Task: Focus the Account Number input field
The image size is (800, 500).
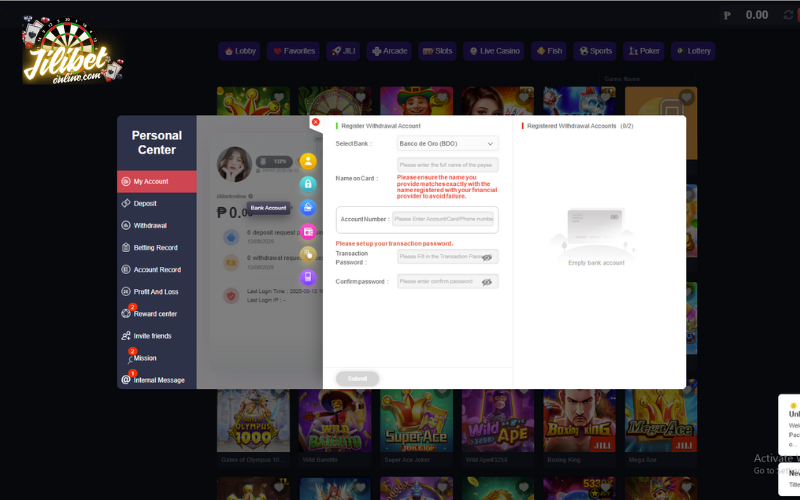Action: coord(443,219)
